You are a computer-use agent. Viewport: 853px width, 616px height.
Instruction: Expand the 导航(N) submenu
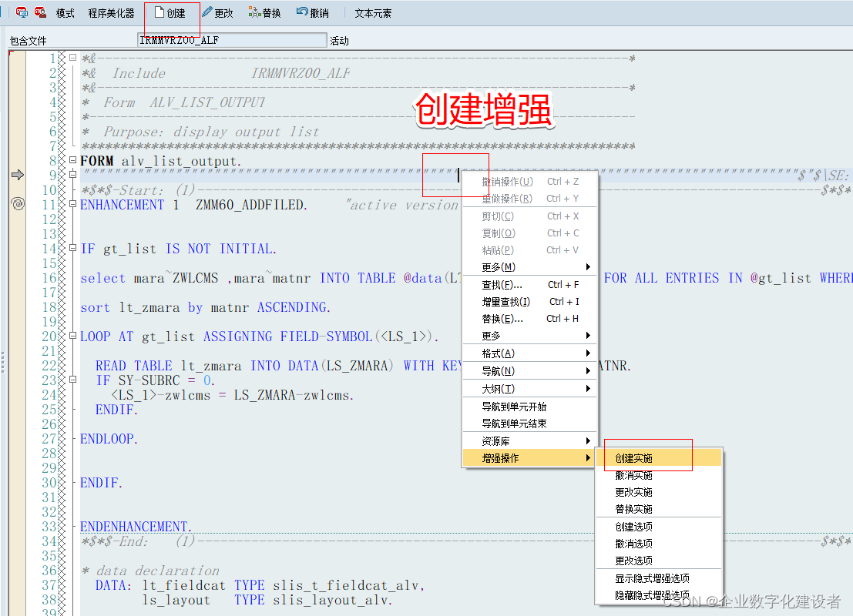coord(529,370)
